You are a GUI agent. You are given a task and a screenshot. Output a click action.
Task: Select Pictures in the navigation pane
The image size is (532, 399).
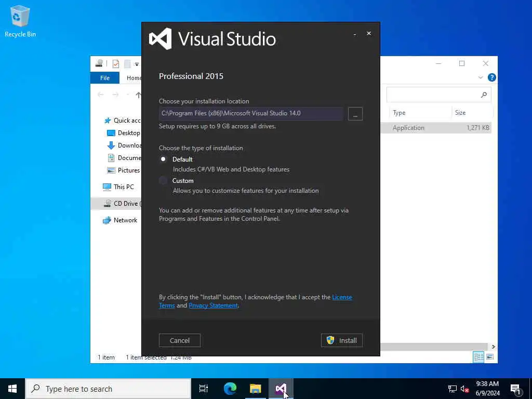pyautogui.click(x=124, y=170)
